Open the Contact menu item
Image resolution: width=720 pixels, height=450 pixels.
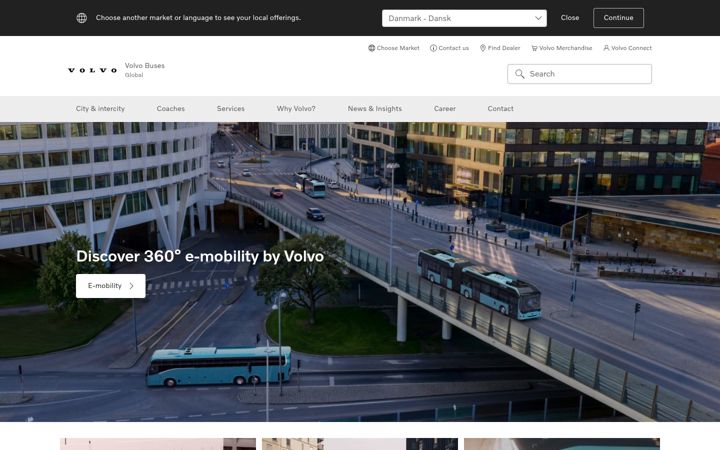(x=501, y=109)
